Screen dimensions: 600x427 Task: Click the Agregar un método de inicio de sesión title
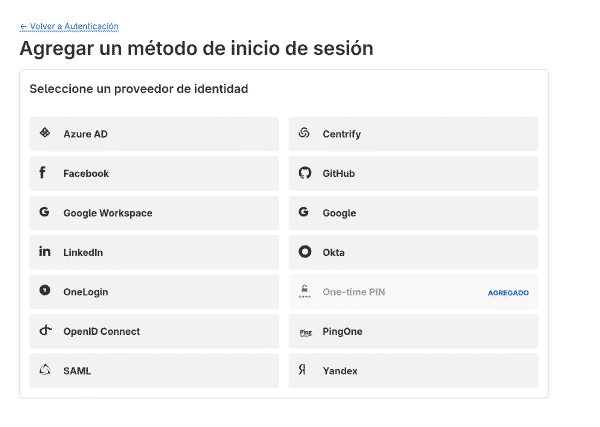coord(197,49)
